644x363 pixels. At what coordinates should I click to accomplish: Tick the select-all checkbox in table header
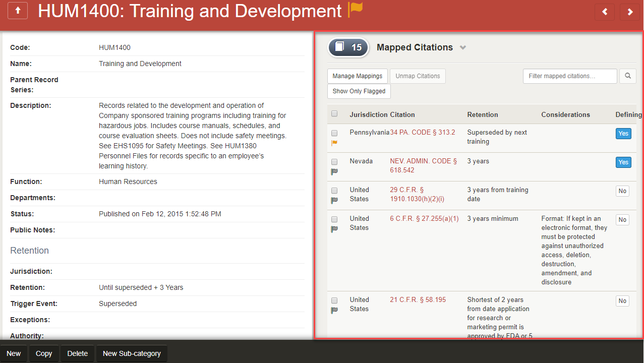(x=334, y=114)
